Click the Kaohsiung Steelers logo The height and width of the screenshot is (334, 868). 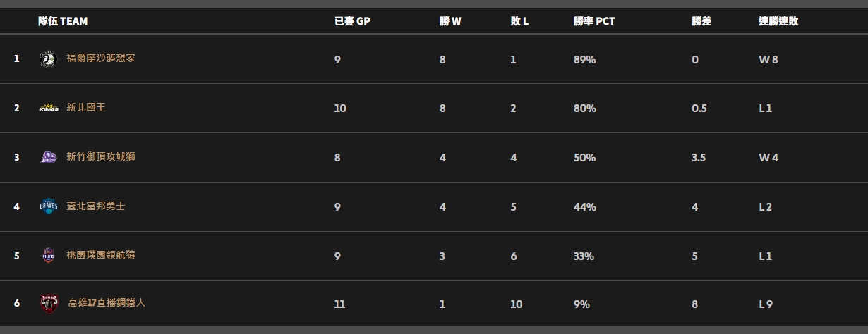point(49,304)
